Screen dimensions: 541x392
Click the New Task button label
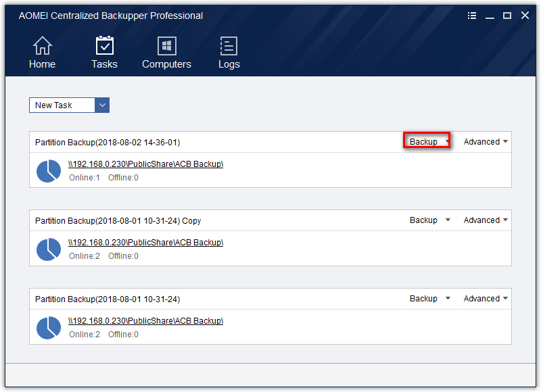[53, 105]
